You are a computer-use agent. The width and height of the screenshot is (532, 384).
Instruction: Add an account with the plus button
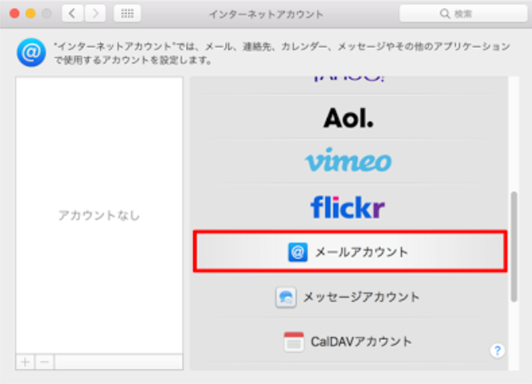pyautogui.click(x=25, y=362)
